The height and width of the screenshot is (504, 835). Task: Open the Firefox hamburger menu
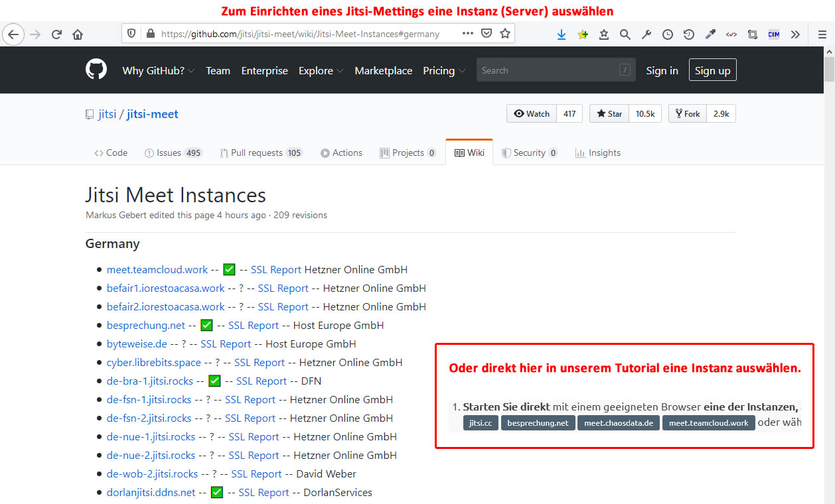coord(822,34)
